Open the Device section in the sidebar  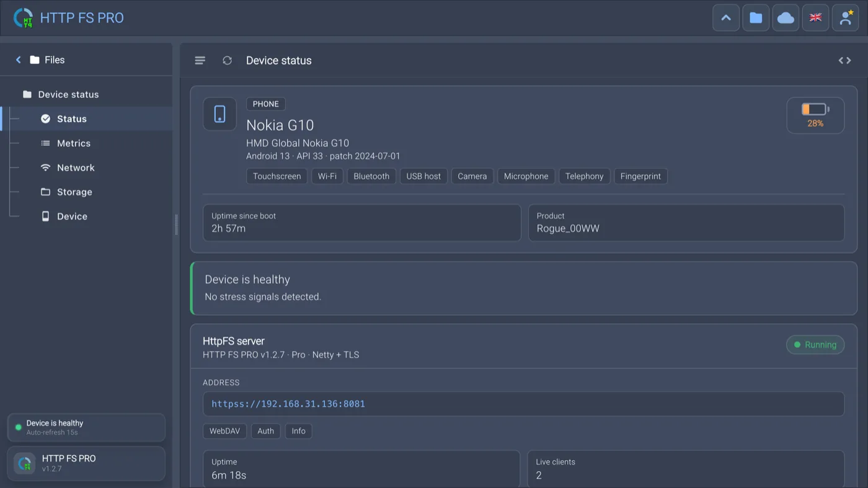[87, 216]
